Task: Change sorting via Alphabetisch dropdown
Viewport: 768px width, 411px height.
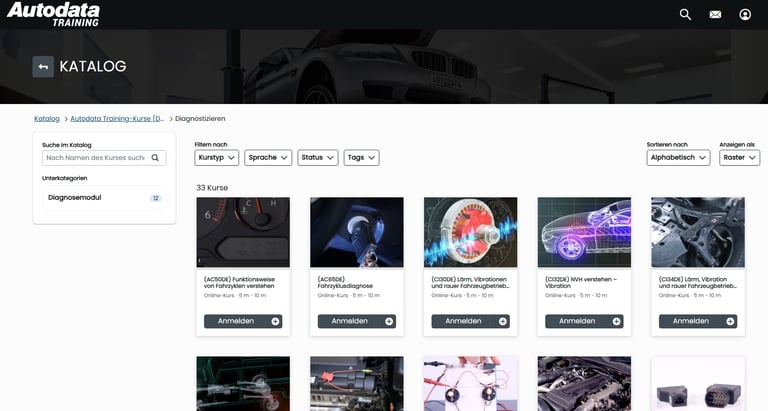Action: pos(678,158)
